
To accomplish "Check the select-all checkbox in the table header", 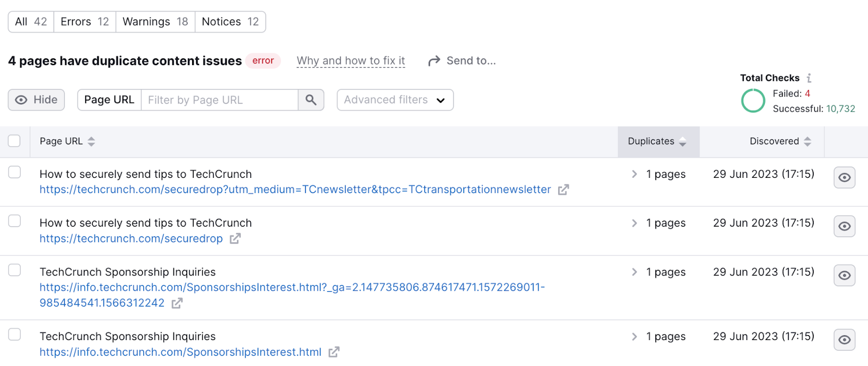I will [14, 140].
